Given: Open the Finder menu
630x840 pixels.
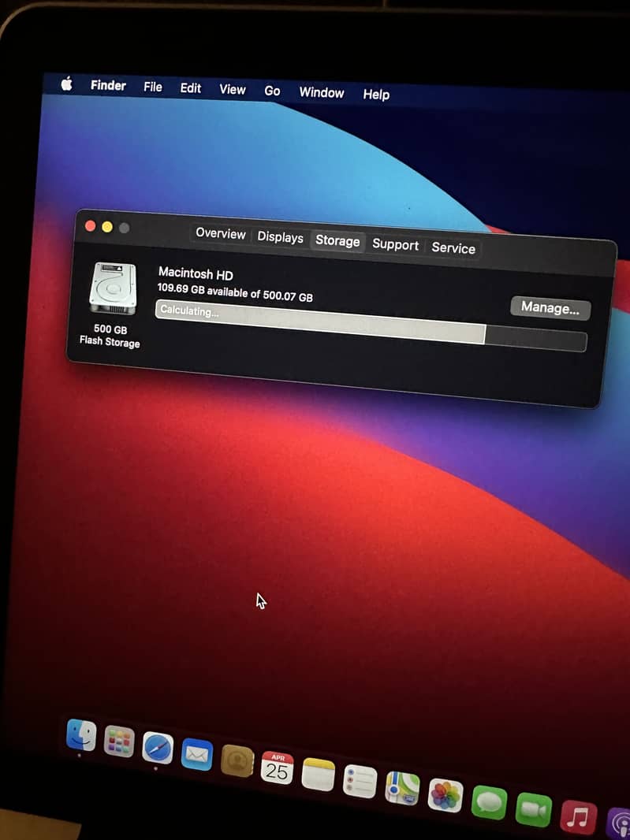Looking at the screenshot, I should coord(108,85).
